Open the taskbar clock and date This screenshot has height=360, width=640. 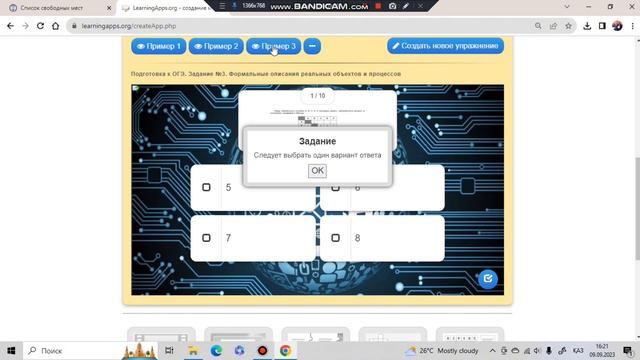[602, 351]
